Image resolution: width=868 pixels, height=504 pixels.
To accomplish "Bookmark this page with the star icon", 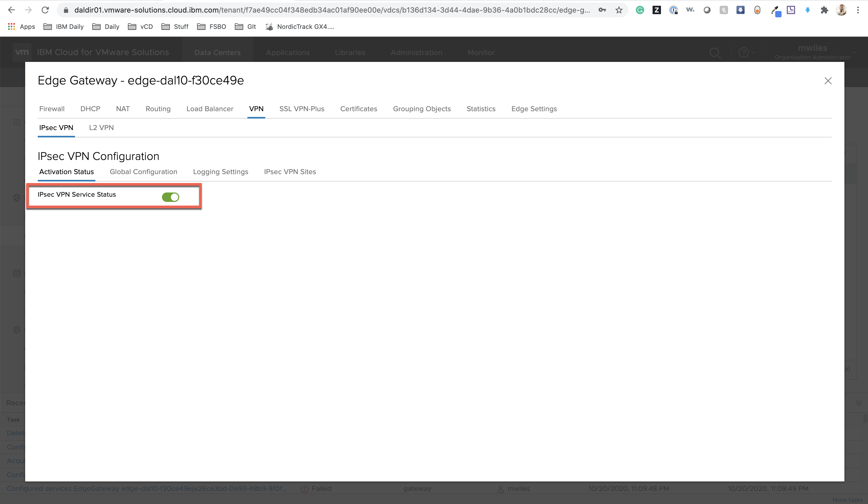I will (619, 10).
